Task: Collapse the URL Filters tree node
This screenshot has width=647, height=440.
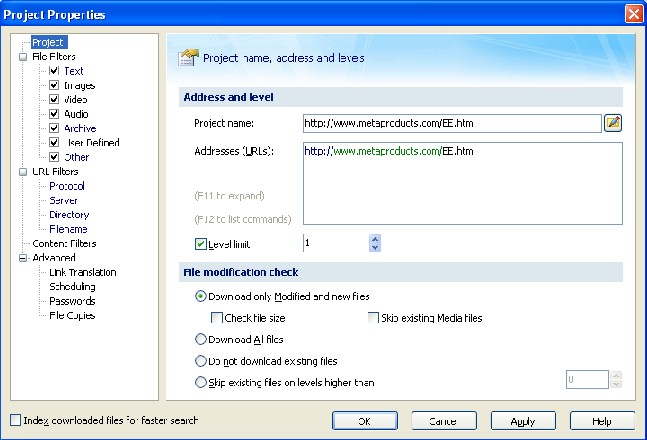Action: point(22,172)
